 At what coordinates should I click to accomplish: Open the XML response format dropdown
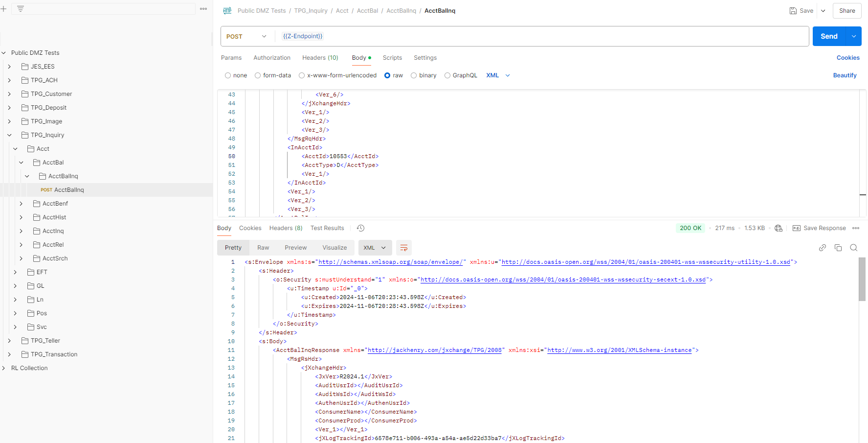(375, 248)
